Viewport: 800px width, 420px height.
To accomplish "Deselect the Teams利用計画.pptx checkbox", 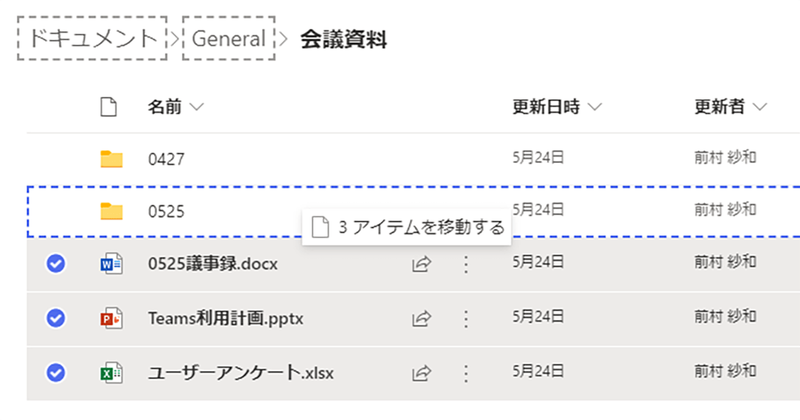I will (56, 319).
